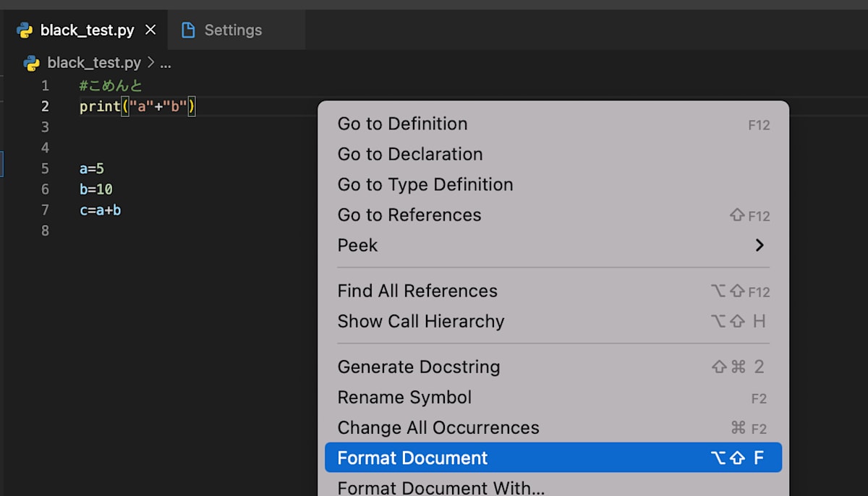Expand the breadcrumb ellipsis segment

click(165, 63)
